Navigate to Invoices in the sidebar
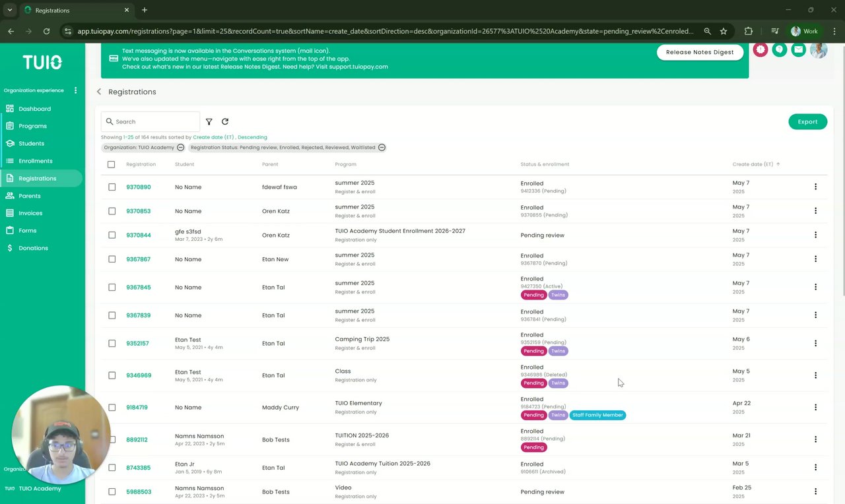This screenshot has width=845, height=504. pos(30,213)
